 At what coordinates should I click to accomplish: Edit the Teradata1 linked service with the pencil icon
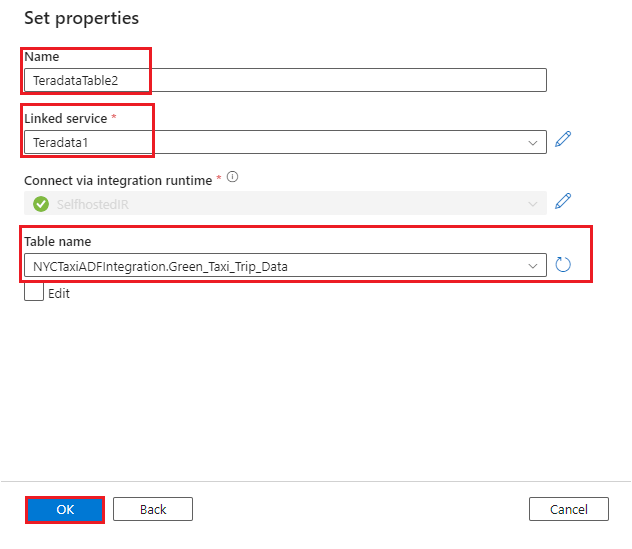click(563, 139)
